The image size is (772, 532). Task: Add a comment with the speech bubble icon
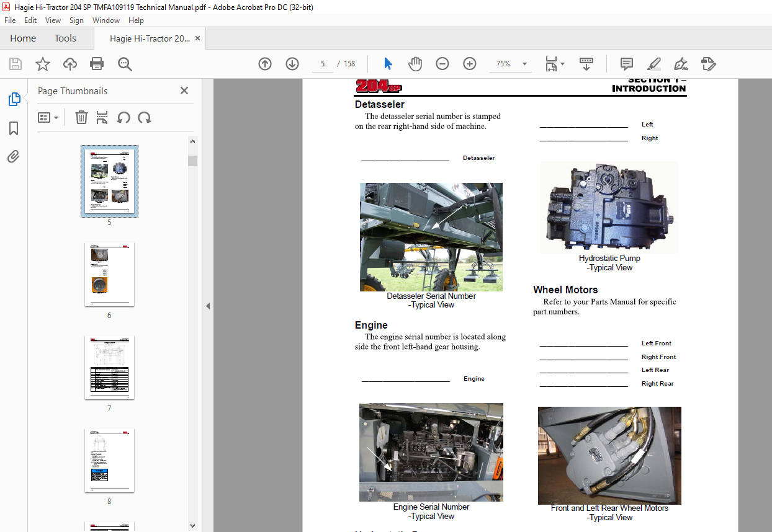tap(627, 64)
